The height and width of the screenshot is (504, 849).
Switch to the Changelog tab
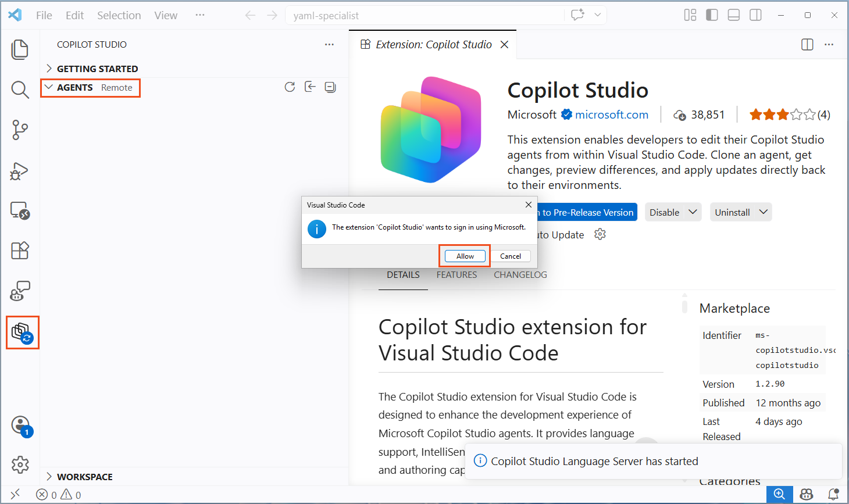520,275
